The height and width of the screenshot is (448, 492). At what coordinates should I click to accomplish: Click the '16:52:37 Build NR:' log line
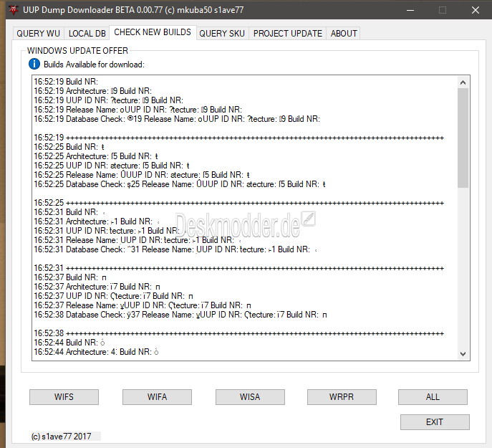70,277
